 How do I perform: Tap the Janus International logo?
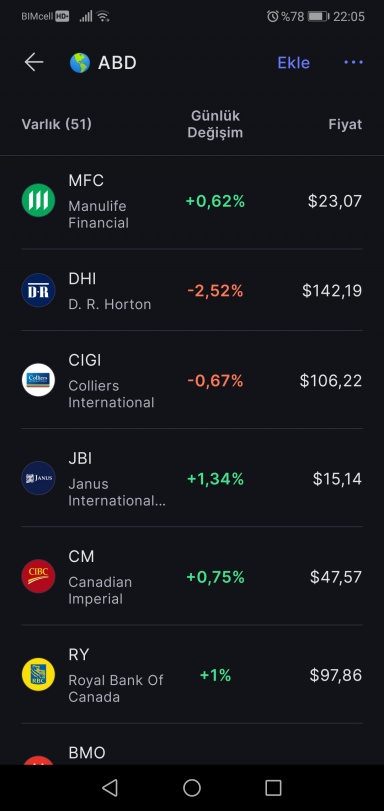[38, 478]
